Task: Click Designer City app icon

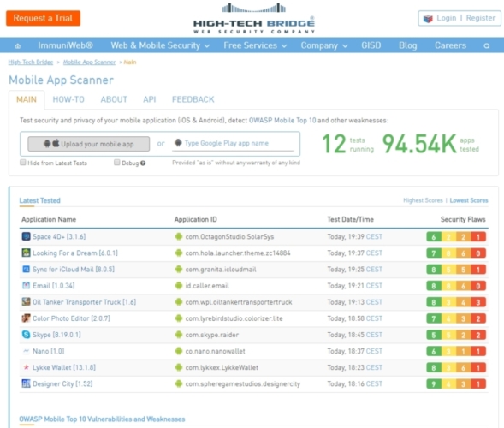Action: coord(26,383)
